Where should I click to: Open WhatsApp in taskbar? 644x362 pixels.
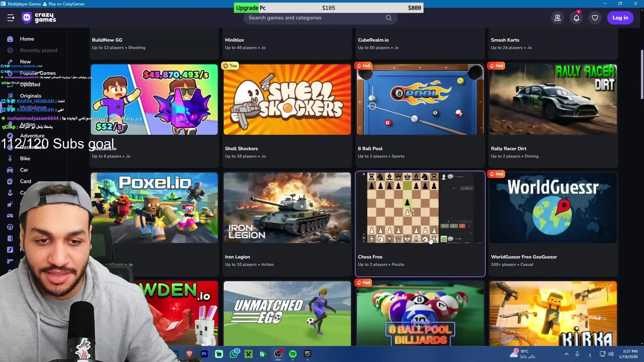pyautogui.click(x=234, y=354)
